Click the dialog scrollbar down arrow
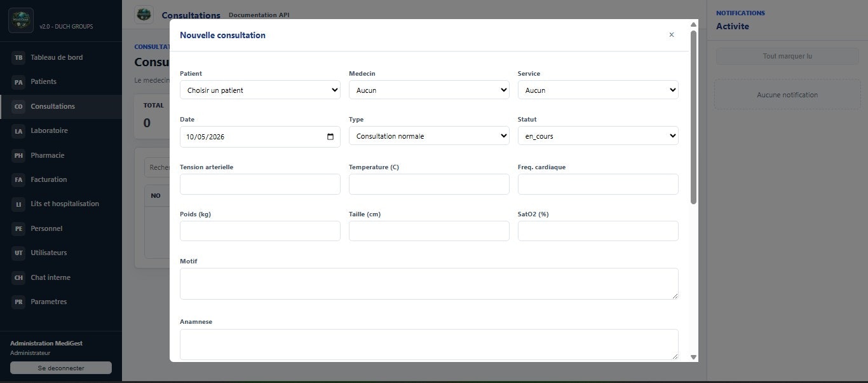Viewport: 868px width, 383px height. click(693, 357)
